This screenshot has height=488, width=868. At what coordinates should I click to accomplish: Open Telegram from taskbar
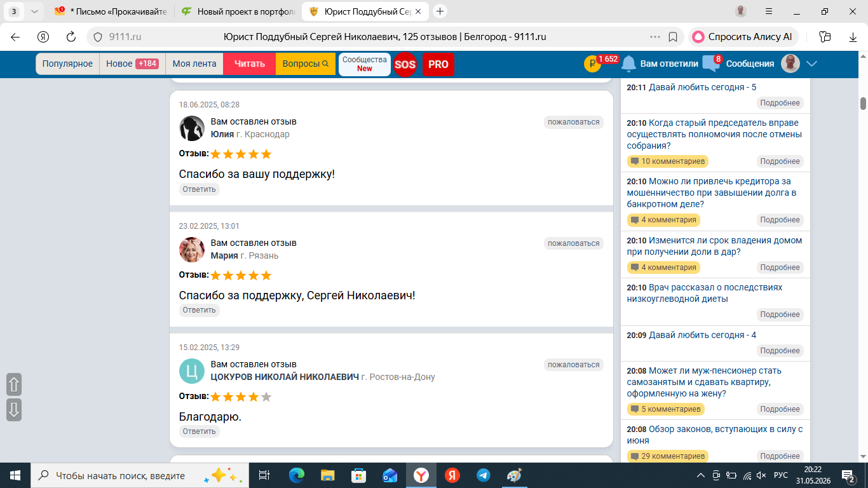pyautogui.click(x=483, y=475)
